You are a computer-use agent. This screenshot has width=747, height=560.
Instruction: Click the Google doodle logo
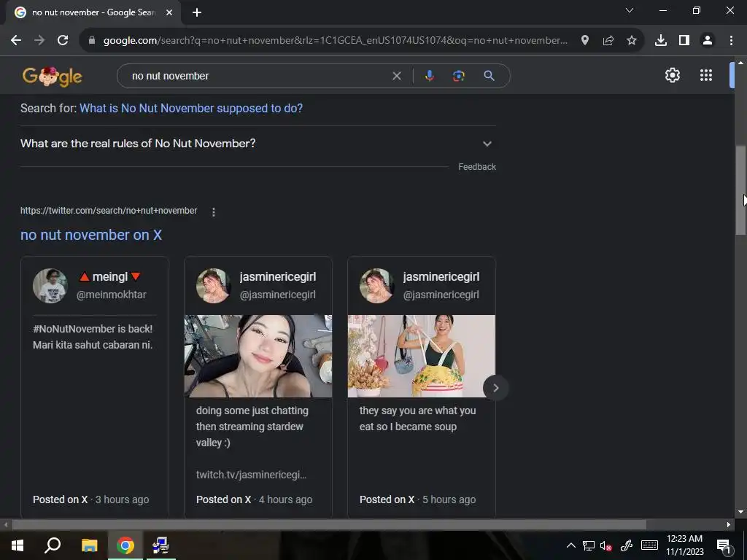[52, 76]
